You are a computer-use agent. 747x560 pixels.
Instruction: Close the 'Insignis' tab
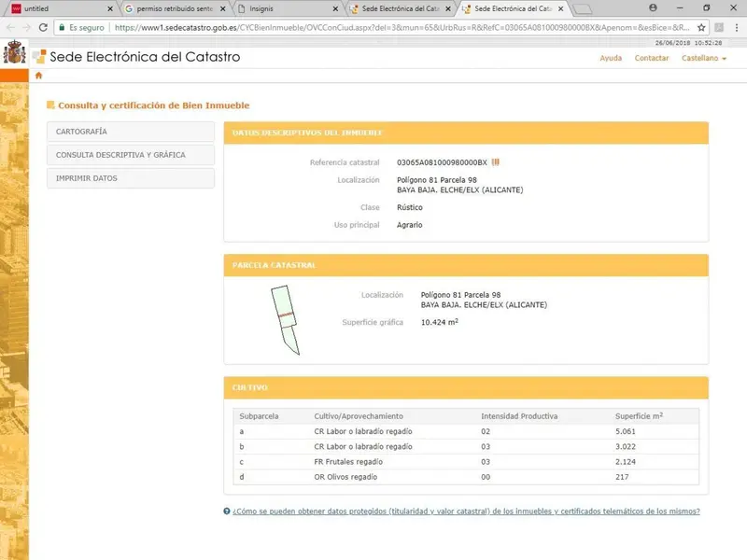tap(335, 8)
